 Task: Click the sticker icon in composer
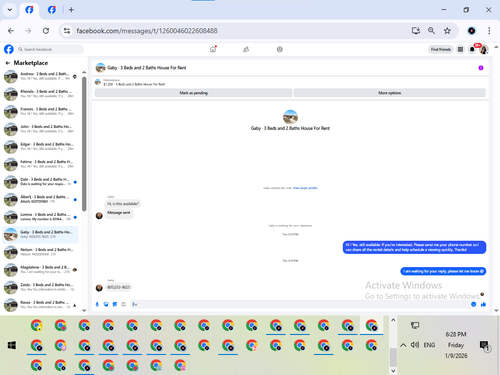point(115,304)
